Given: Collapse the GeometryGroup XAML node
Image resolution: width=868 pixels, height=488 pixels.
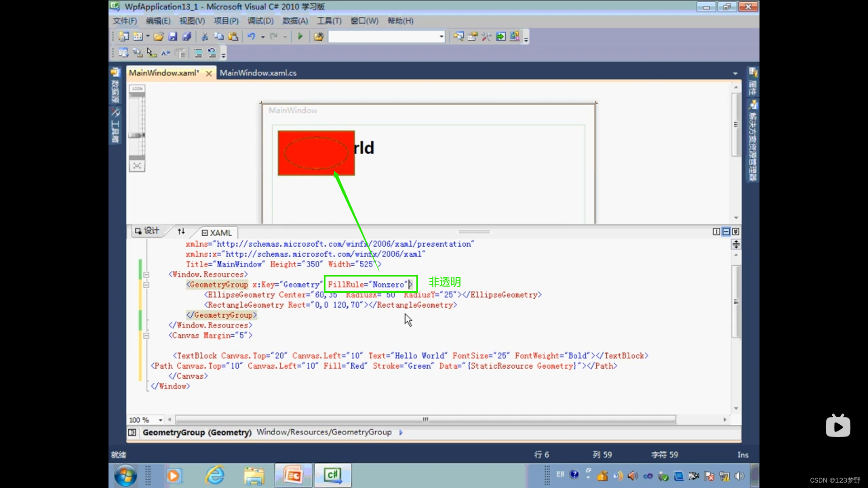Looking at the screenshot, I should point(146,285).
